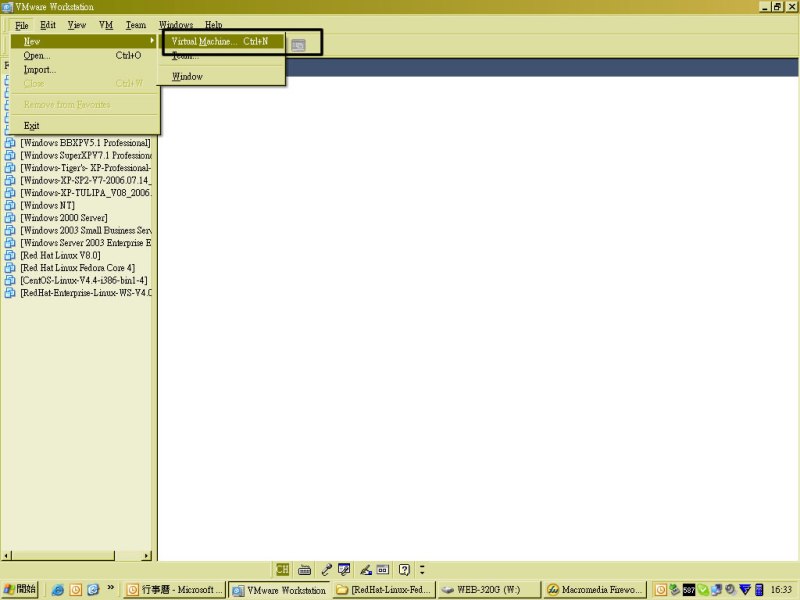Click the icon beside Windows SuperXPV7.1 Professional
The image size is (800, 600).
pos(10,155)
